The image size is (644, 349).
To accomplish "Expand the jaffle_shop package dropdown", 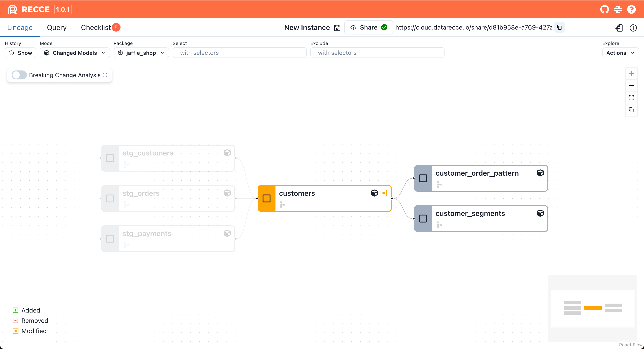I will coord(141,53).
